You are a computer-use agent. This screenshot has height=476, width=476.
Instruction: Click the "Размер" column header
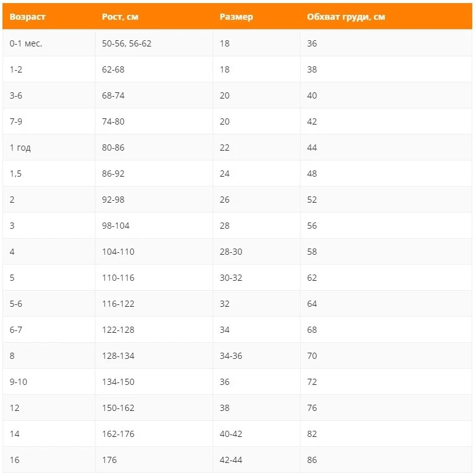click(x=236, y=17)
